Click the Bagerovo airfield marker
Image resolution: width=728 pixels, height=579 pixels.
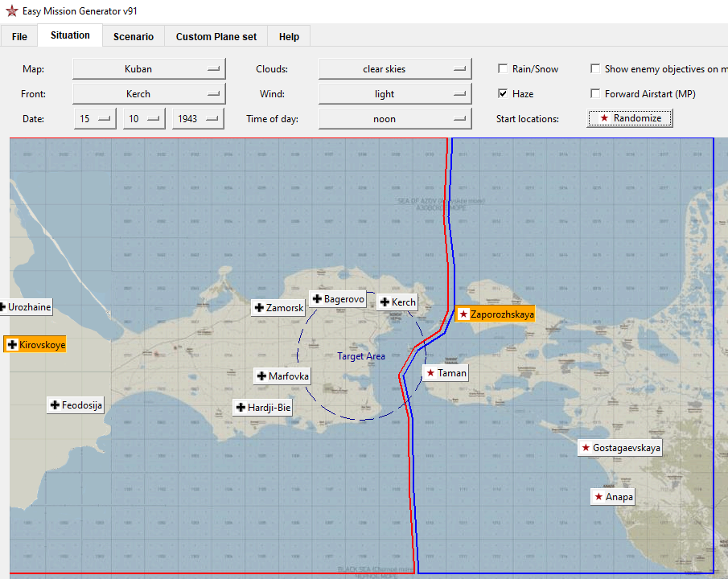[x=338, y=299]
